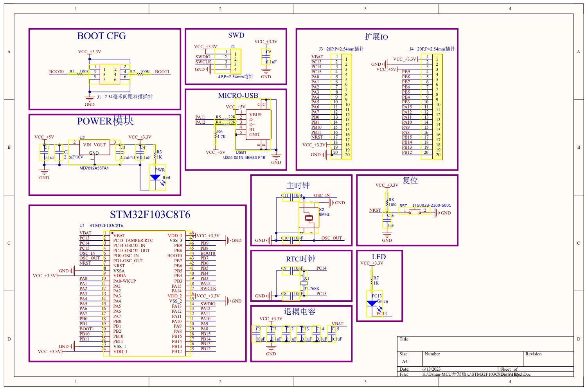Screen dimensions: 588x391
Task: Select the BOOT CFG block title
Action: tap(101, 36)
